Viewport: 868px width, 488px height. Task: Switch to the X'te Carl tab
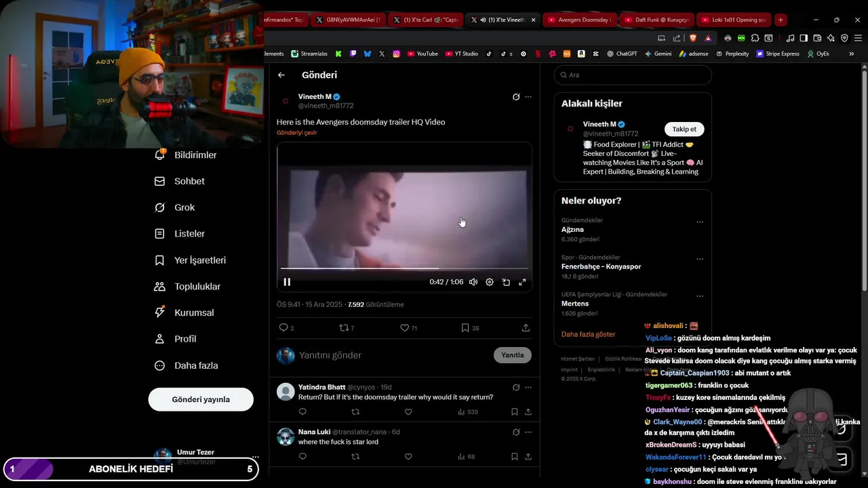(426, 20)
